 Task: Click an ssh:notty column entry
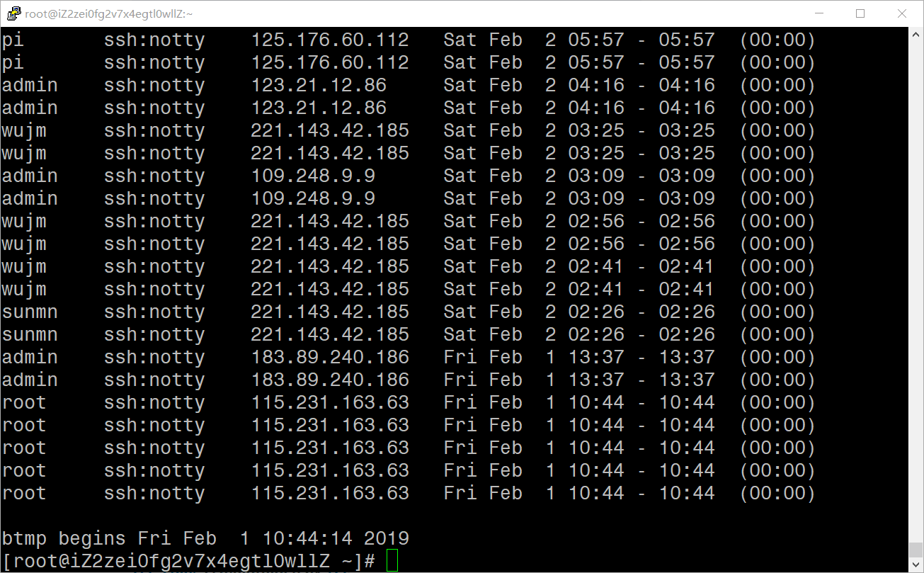pyautogui.click(x=154, y=40)
